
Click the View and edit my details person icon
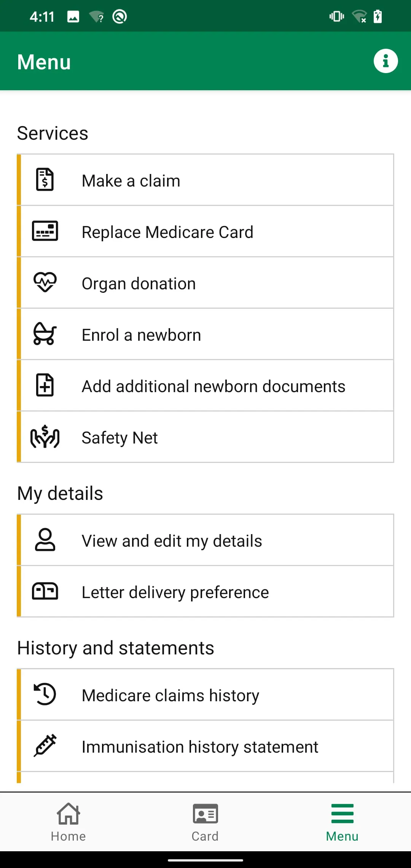pyautogui.click(x=45, y=540)
